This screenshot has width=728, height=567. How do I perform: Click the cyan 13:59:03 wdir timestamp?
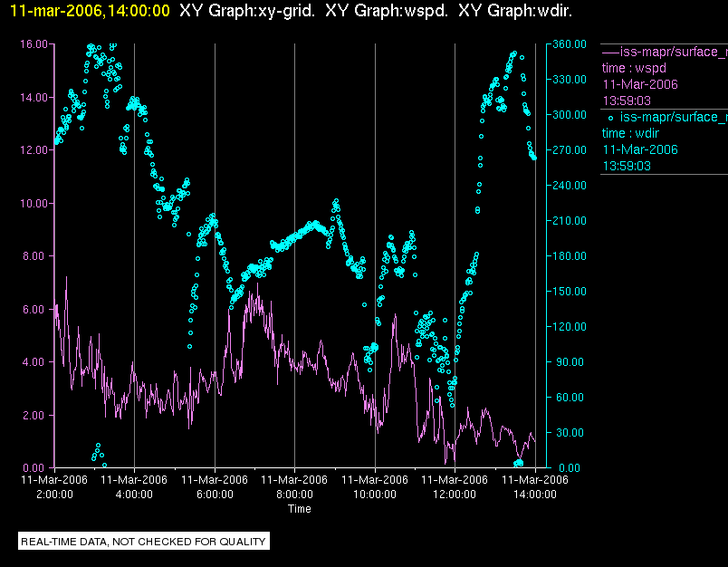click(627, 166)
